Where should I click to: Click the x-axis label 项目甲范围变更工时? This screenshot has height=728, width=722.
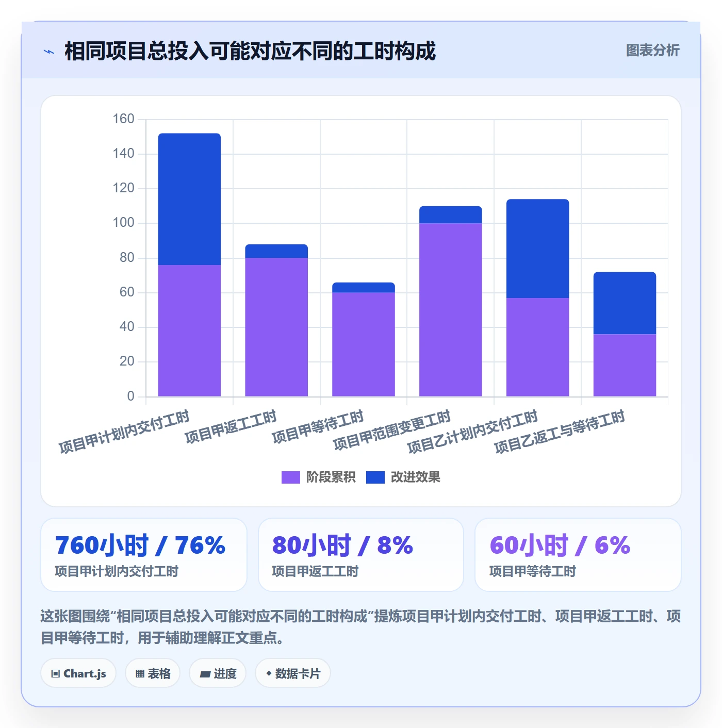click(x=392, y=430)
